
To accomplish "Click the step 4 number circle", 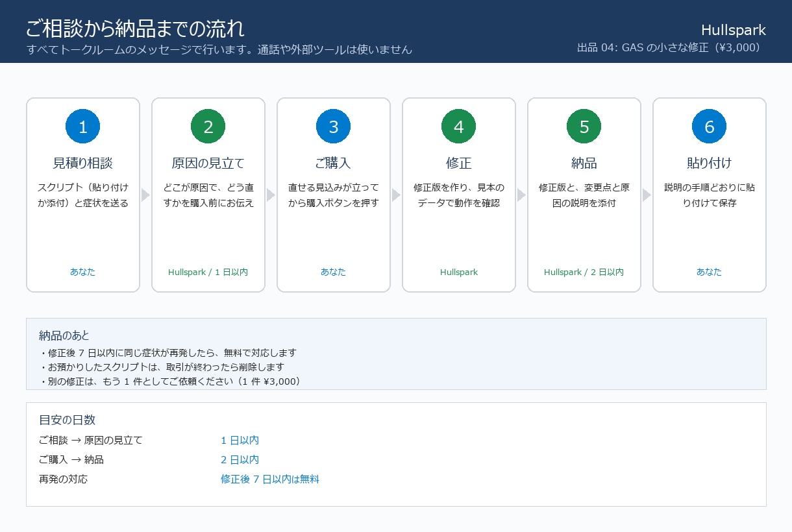I will pos(459,127).
